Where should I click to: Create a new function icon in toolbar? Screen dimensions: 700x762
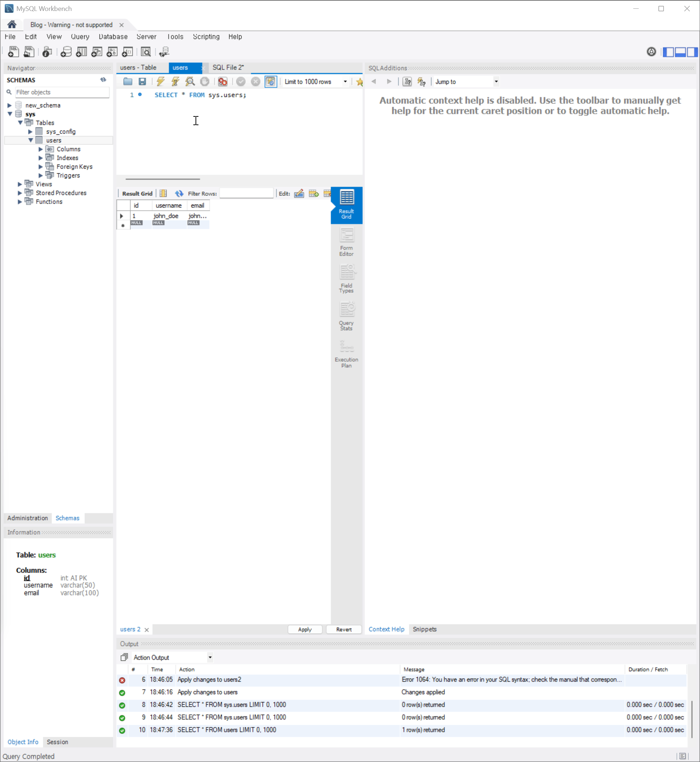(127, 51)
